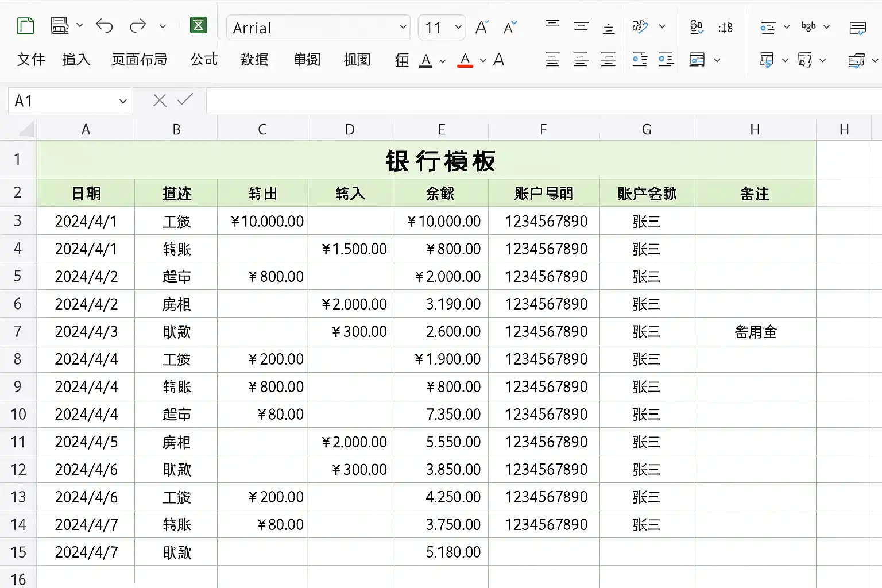Click the green Excel app icon
This screenshot has height=588, width=882.
[198, 25]
